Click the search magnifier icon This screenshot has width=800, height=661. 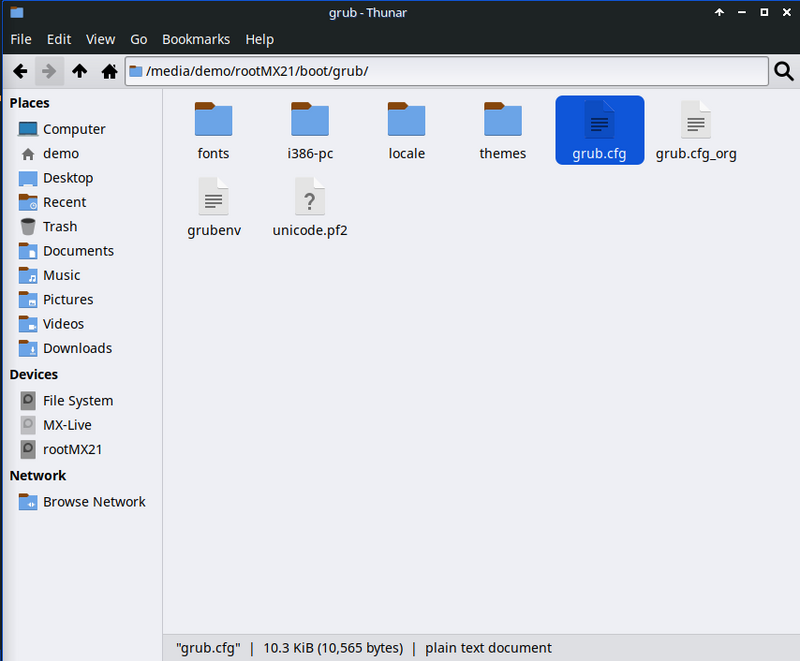click(783, 71)
